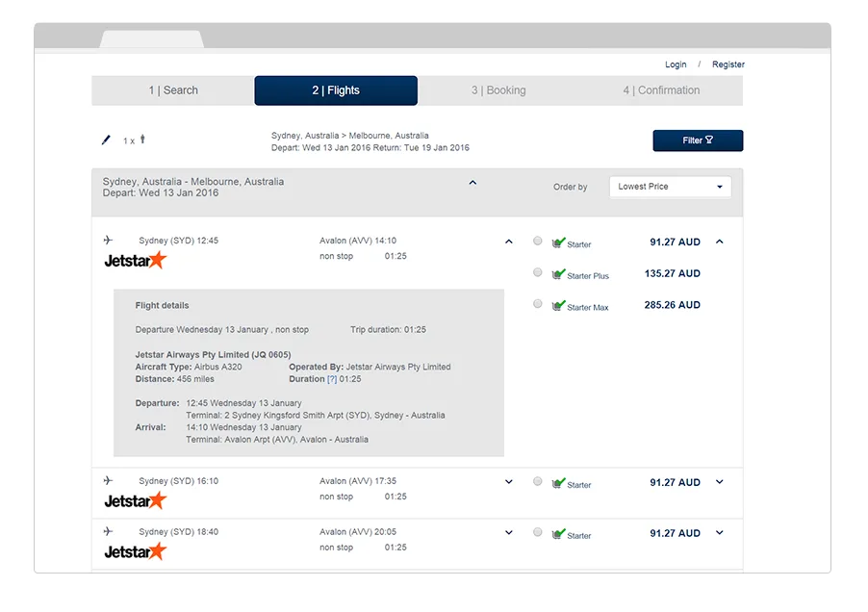Click airplane icon for 16:10 Sydney flight

(108, 480)
